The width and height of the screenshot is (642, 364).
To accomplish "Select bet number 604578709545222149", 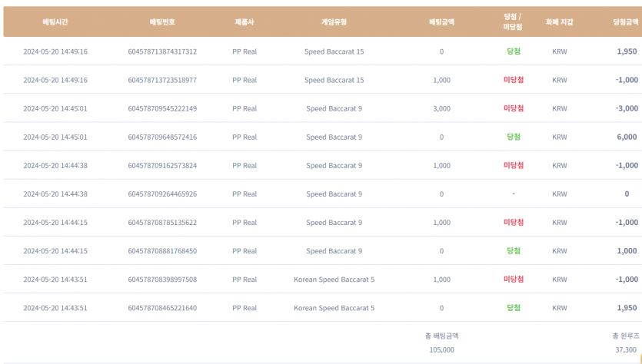I will (162, 109).
